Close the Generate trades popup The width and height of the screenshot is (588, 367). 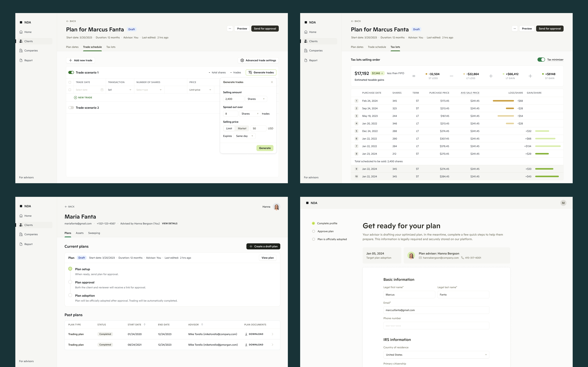(x=272, y=82)
